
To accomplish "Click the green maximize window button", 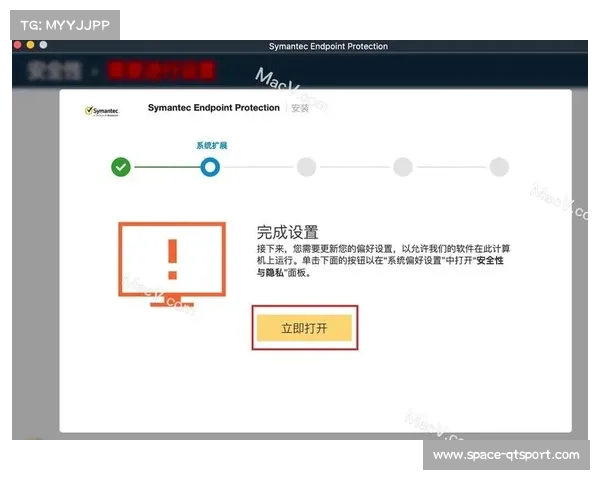I will pos(44,46).
